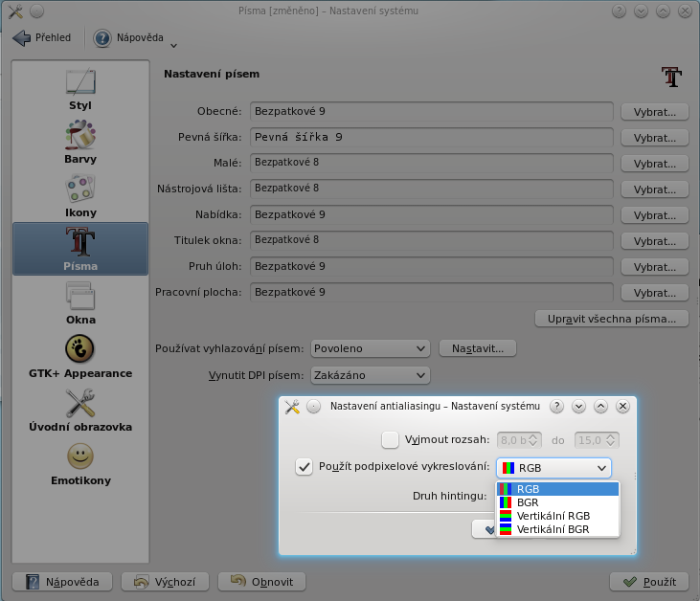Click the main window titlebar help button

click(619, 11)
